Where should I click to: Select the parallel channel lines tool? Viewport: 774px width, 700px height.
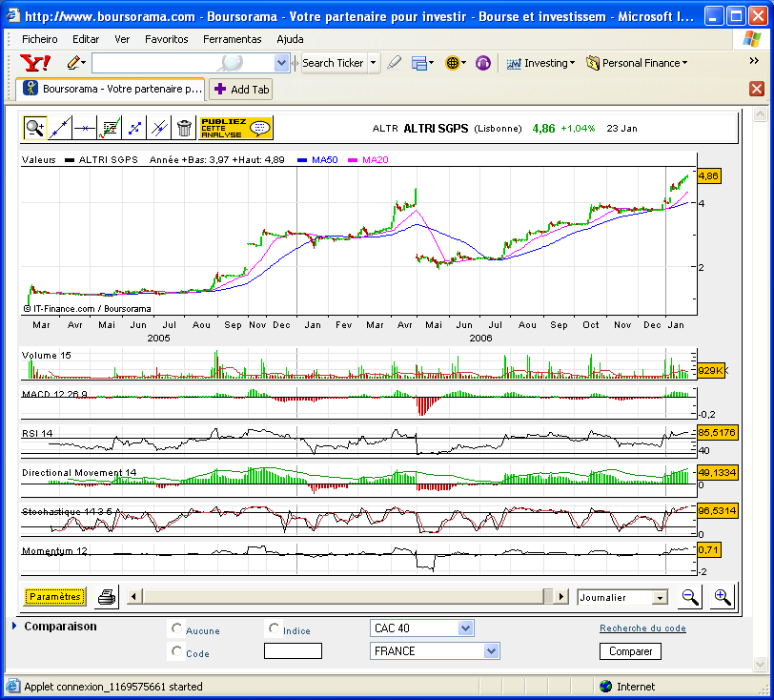(159, 129)
